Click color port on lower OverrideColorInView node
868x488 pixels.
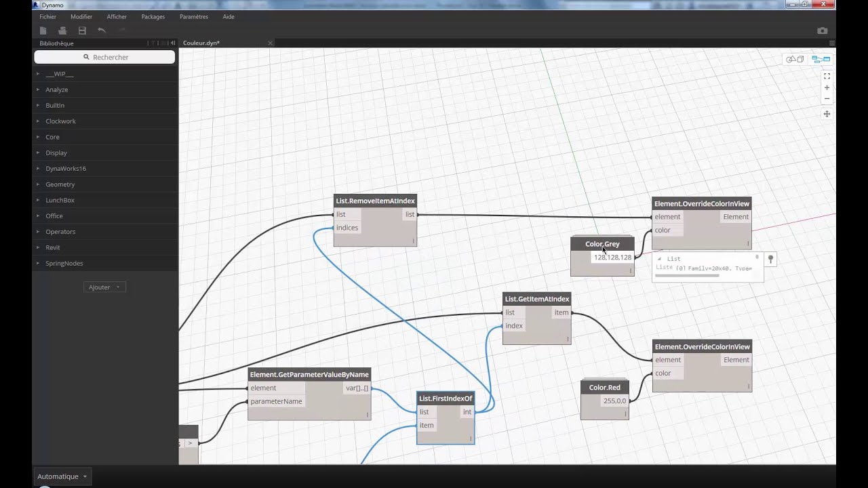tap(663, 373)
